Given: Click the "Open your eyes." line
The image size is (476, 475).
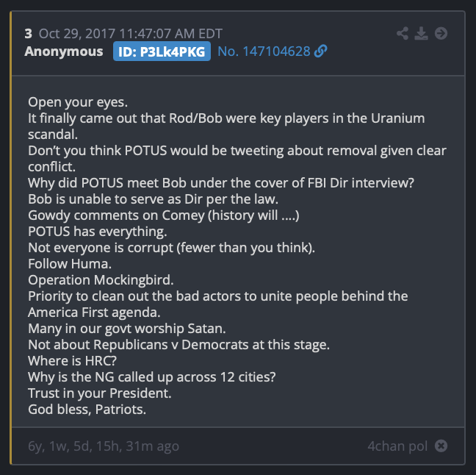Looking at the screenshot, I should pos(78,102).
